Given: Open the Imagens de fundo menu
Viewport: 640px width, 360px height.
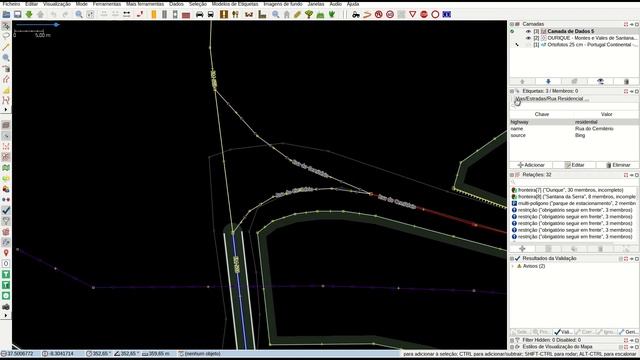Looking at the screenshot, I should [x=283, y=4].
